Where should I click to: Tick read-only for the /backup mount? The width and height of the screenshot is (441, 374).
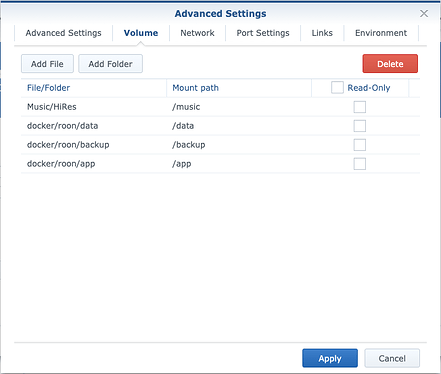tap(359, 145)
